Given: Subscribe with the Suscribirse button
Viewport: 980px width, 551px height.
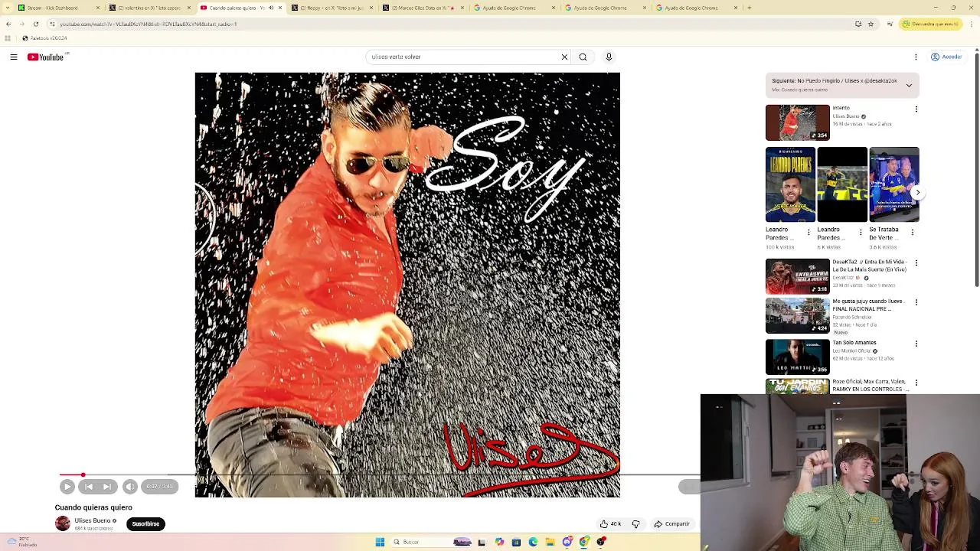Looking at the screenshot, I should point(145,524).
